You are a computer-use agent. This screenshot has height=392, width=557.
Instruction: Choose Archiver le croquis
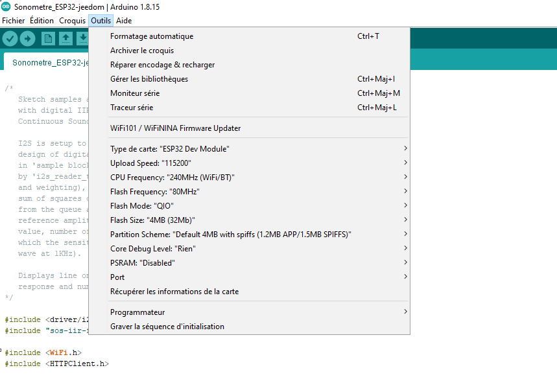click(x=250, y=51)
